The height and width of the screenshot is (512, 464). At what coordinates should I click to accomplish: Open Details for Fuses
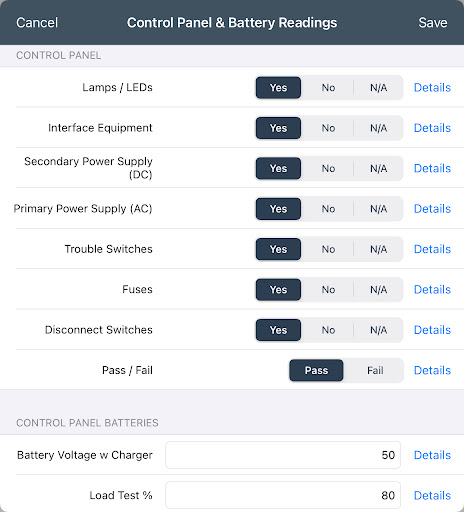432,289
